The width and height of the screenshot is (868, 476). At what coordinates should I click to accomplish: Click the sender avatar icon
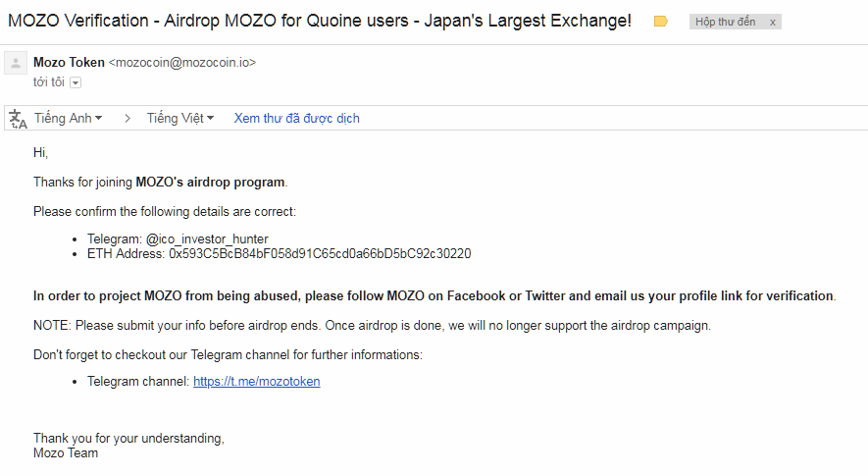pos(16,64)
